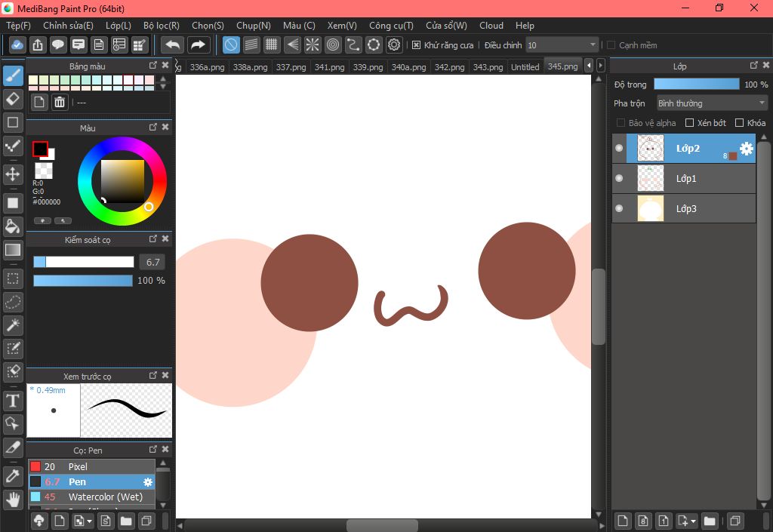Select the Bucket fill tool
Viewport: 773px width, 532px height.
tap(13, 226)
